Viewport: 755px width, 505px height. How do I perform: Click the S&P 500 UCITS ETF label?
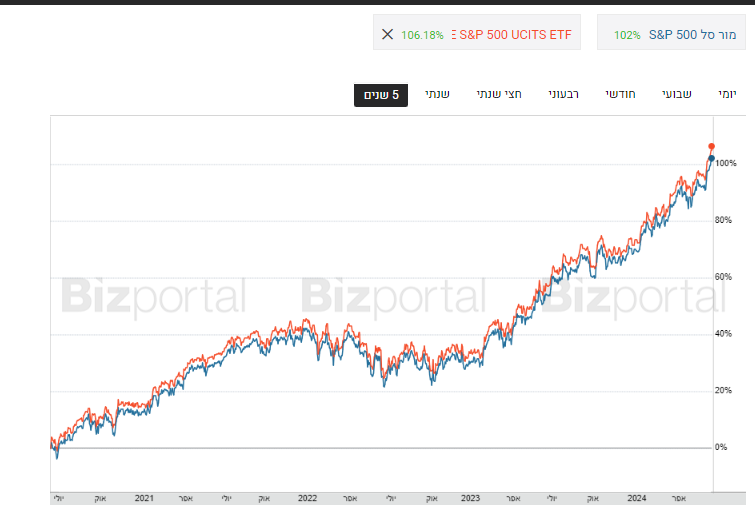click(x=512, y=35)
